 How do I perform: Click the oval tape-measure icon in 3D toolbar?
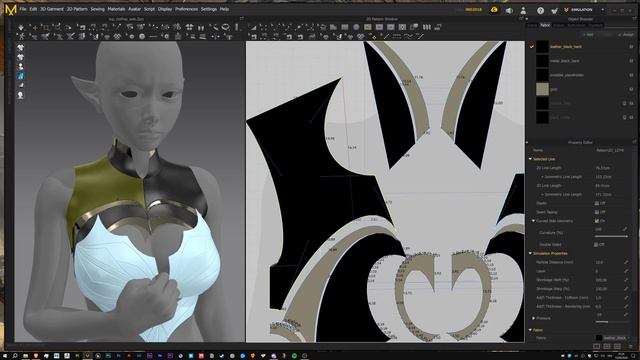pos(225,27)
